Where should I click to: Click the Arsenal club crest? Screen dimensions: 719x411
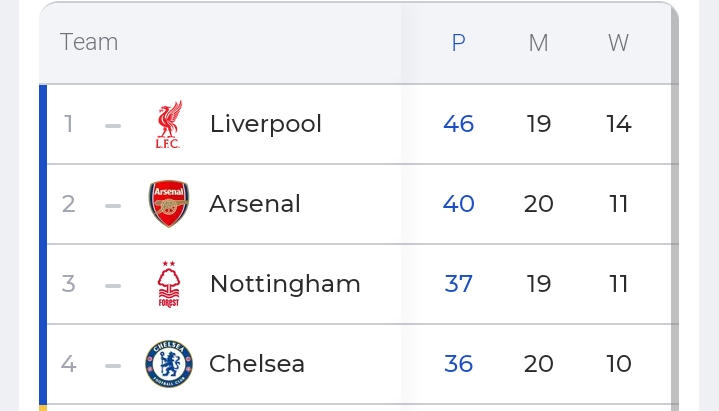click(x=169, y=204)
